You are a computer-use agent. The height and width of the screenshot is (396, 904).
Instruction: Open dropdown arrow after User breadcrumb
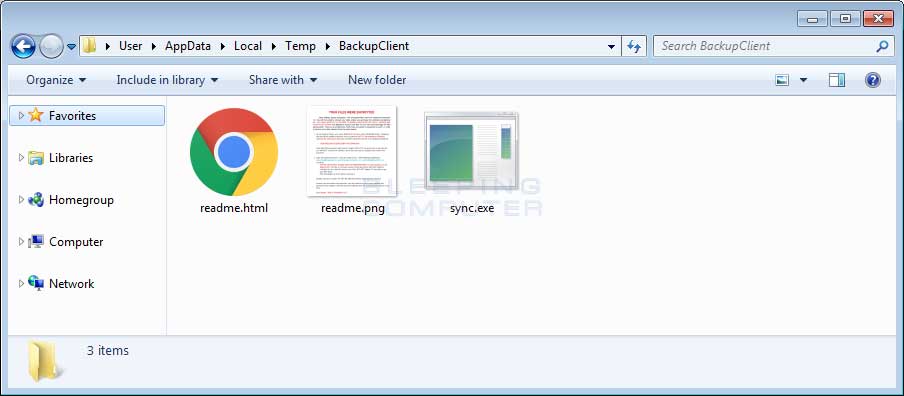point(153,47)
